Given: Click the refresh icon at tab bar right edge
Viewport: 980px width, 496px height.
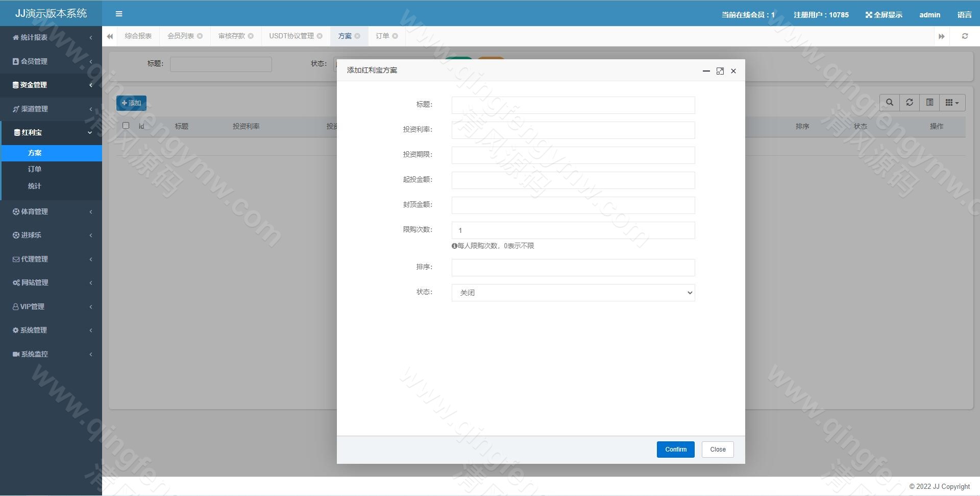Looking at the screenshot, I should pos(965,36).
